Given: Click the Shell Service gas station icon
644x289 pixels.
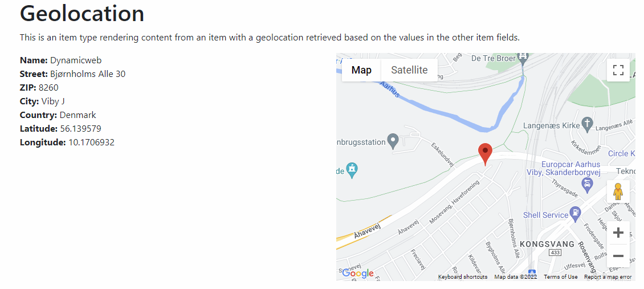Looking at the screenshot, I should click(575, 214).
